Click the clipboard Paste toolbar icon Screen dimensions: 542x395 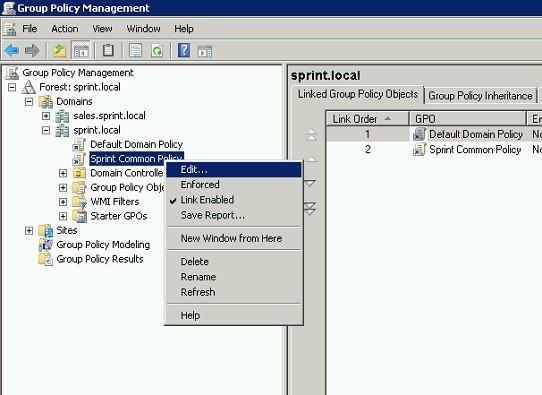click(x=108, y=51)
